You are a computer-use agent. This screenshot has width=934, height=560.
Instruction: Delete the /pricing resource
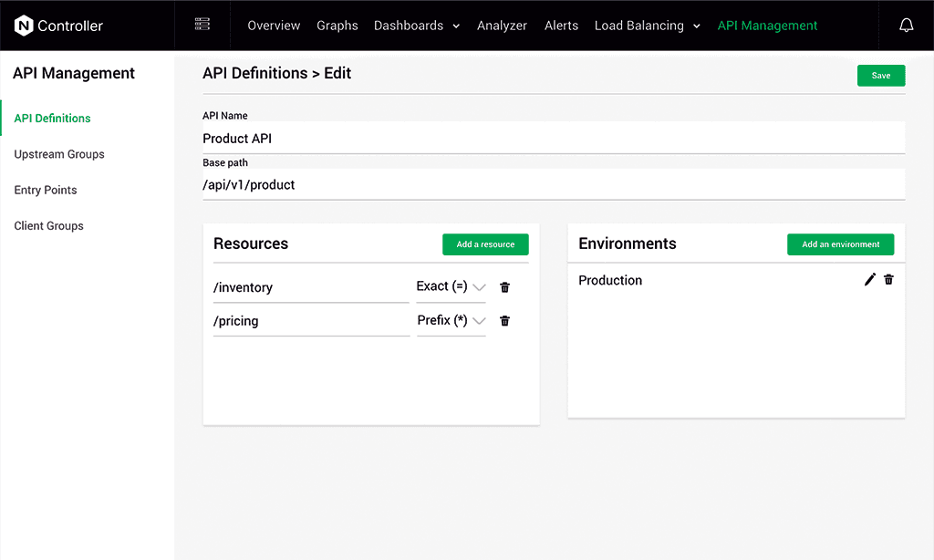pos(505,321)
